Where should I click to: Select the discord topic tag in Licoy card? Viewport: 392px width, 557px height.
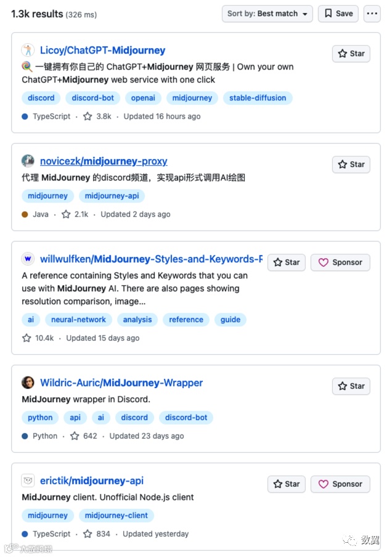coord(41,98)
